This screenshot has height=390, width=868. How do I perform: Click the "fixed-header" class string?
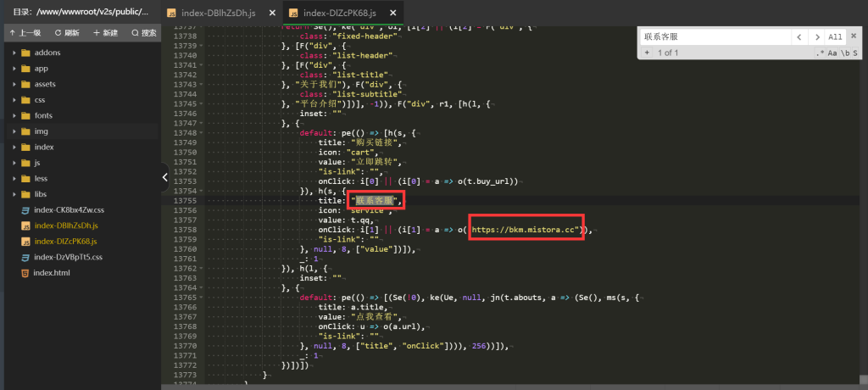pos(365,36)
